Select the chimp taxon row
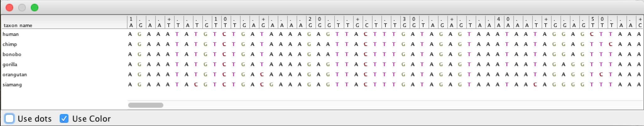 coord(322,44)
